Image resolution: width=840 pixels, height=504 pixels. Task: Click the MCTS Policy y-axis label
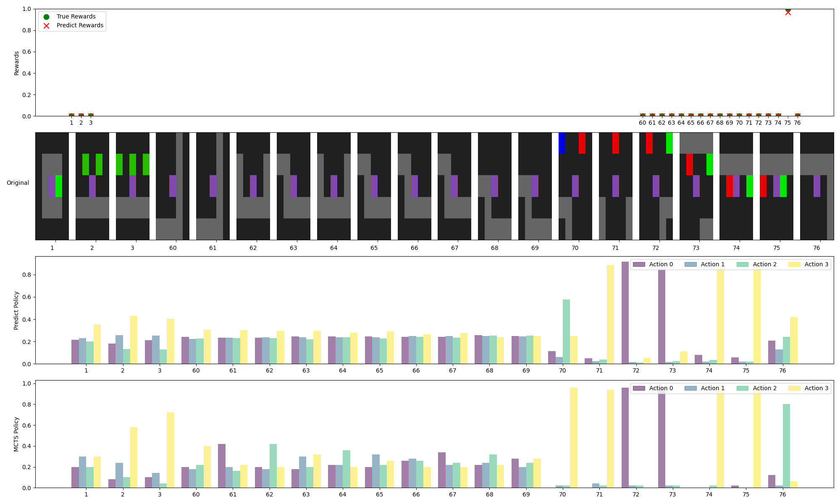click(17, 434)
